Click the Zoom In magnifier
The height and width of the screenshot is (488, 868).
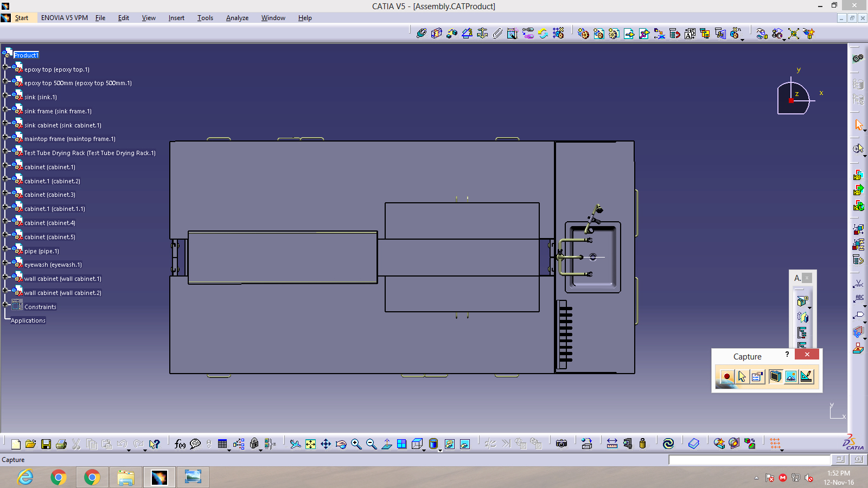[356, 444]
